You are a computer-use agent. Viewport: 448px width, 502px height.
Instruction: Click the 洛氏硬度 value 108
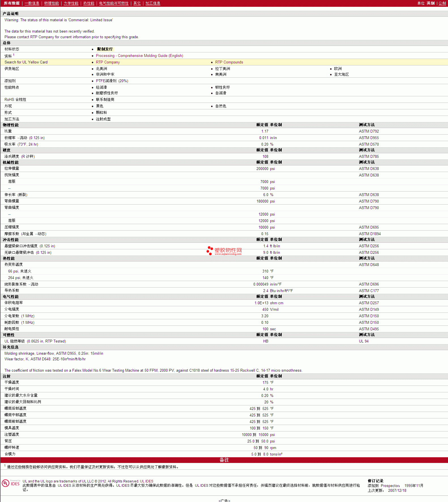[265, 157]
